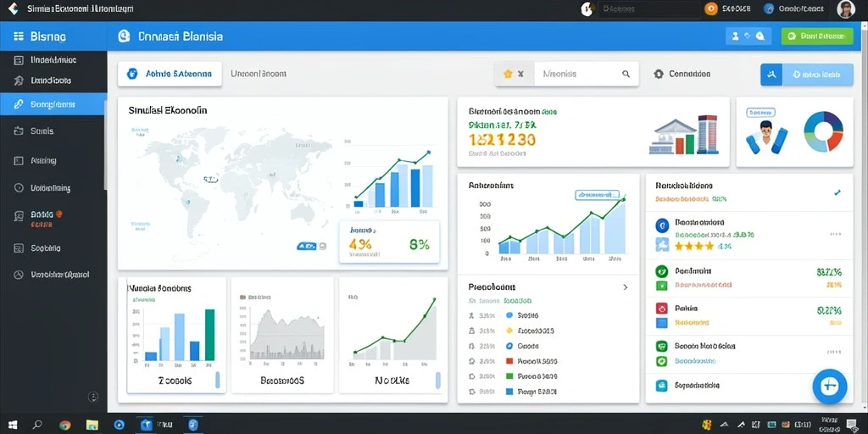Viewport: 868px width, 434px height.
Task: Click the tooltip label on the line chart peak
Action: (597, 195)
